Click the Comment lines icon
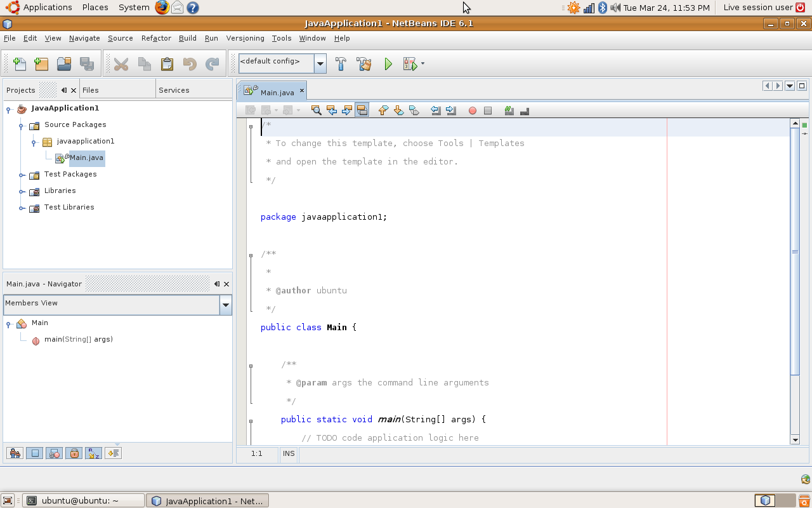The width and height of the screenshot is (812, 508). tap(509, 110)
